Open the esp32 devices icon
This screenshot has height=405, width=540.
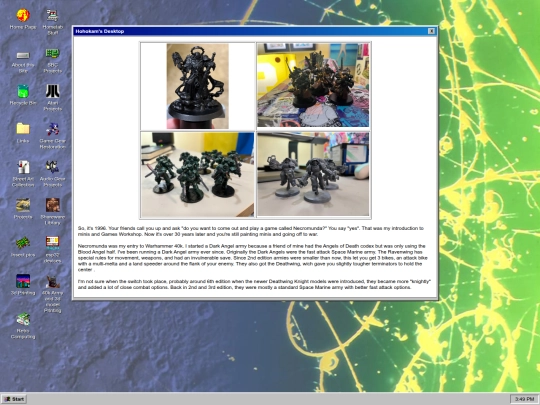pyautogui.click(x=52, y=249)
